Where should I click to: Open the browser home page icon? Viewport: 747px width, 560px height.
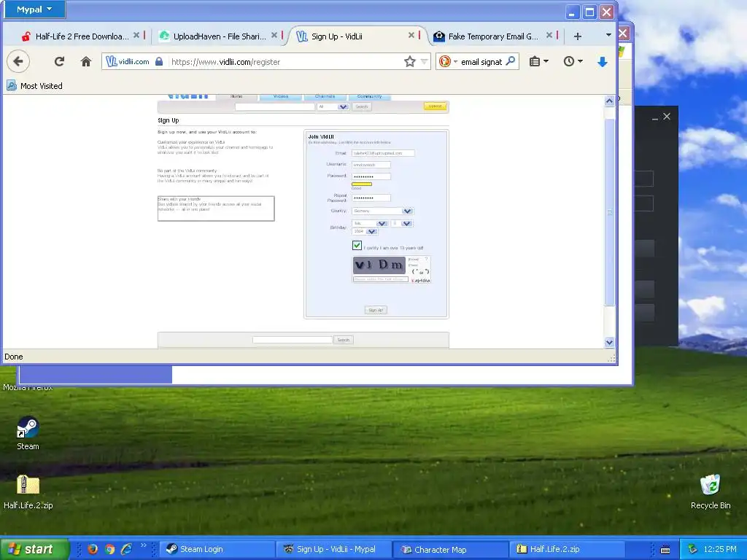pyautogui.click(x=86, y=61)
